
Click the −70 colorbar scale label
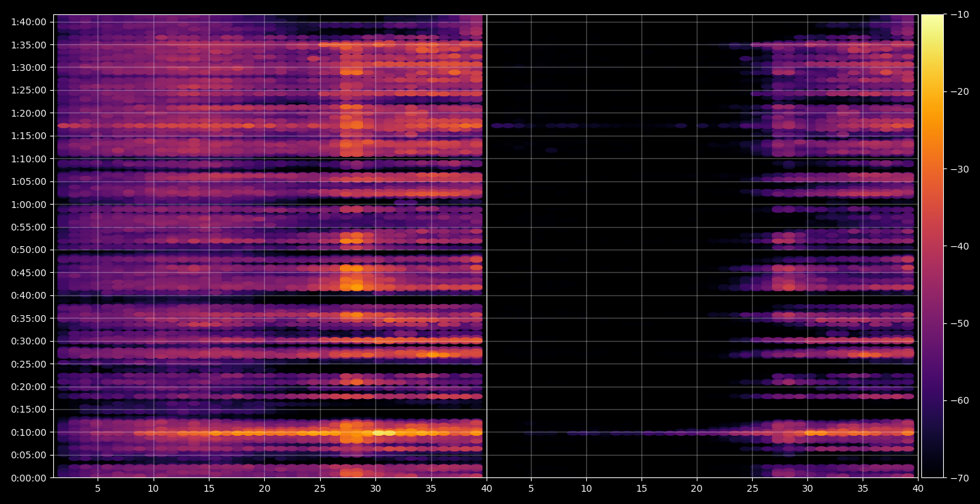(960, 477)
